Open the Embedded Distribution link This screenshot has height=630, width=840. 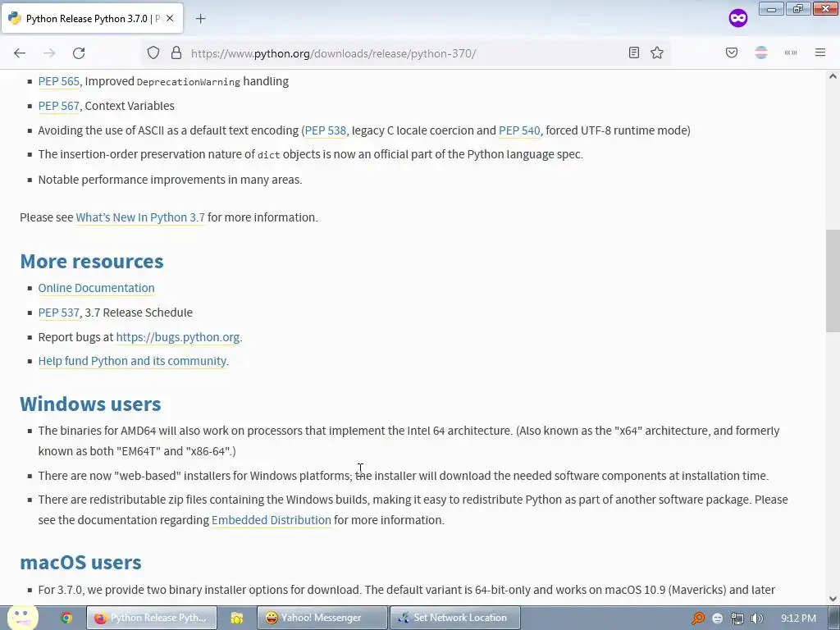271,520
